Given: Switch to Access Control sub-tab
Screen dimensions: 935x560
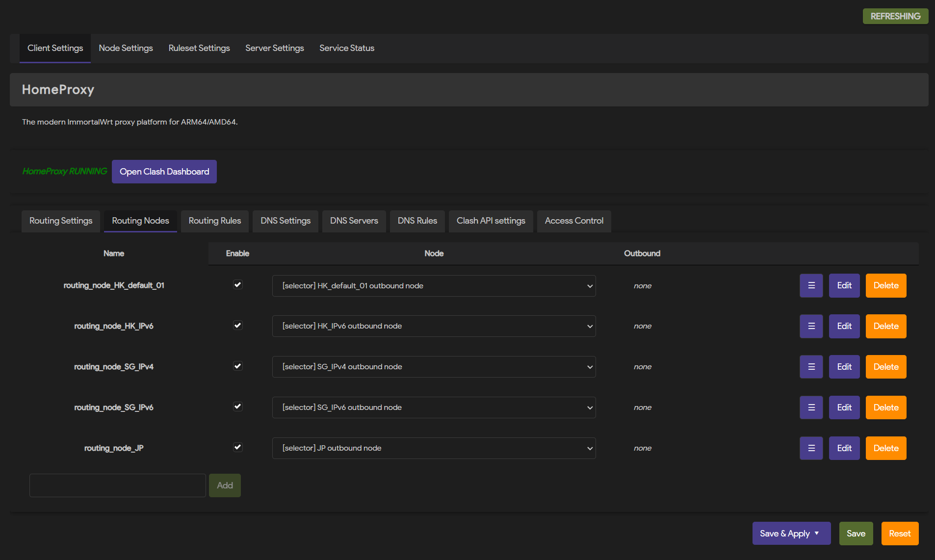Looking at the screenshot, I should (574, 221).
